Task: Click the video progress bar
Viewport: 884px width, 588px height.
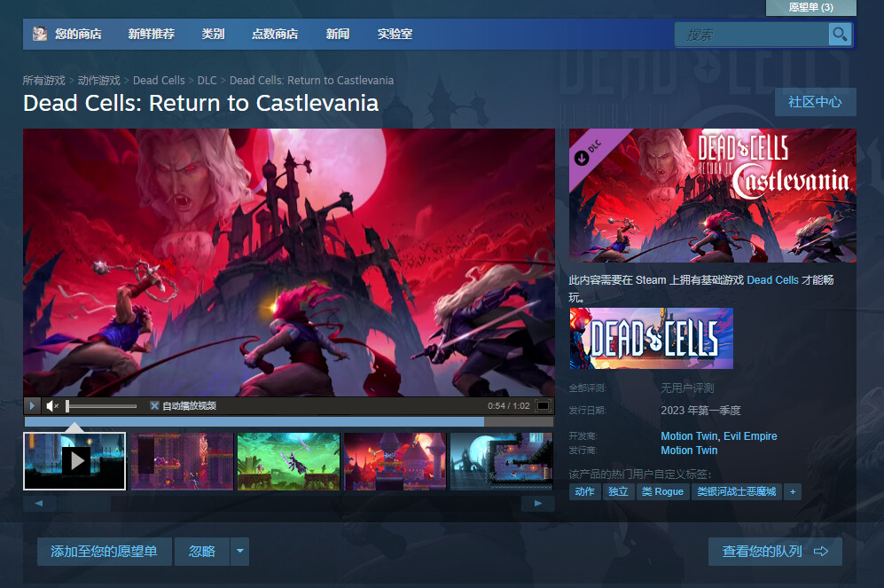Action: pyautogui.click(x=289, y=421)
